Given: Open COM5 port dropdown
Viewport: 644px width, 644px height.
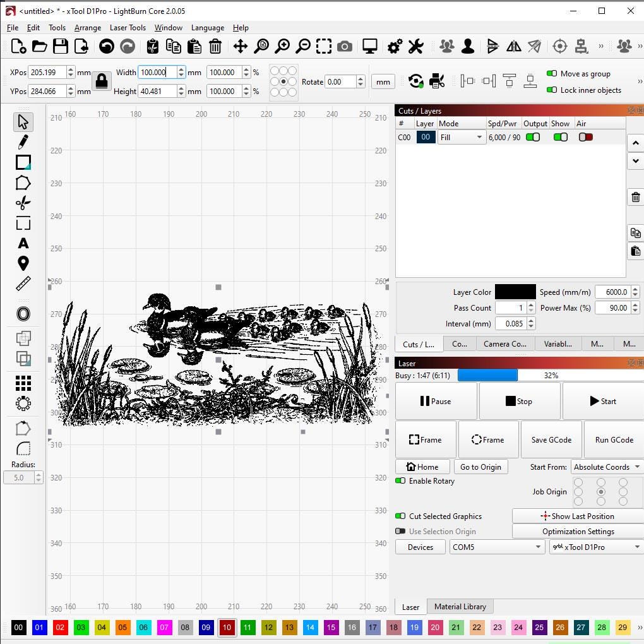Looking at the screenshot, I should pos(496,547).
